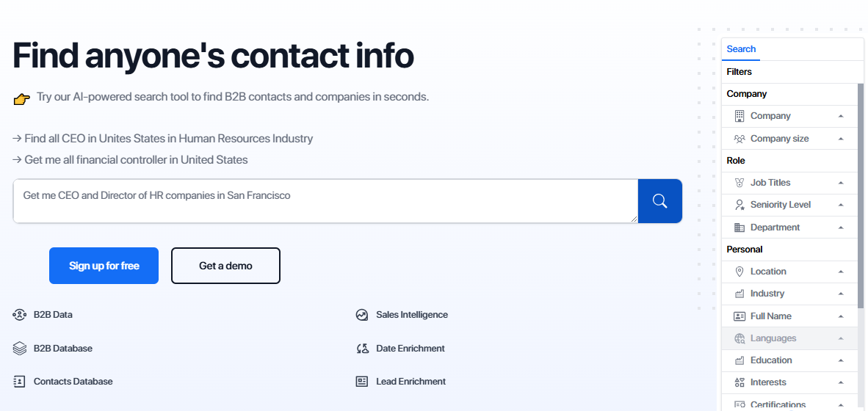Click the B2B Data icon

click(20, 315)
